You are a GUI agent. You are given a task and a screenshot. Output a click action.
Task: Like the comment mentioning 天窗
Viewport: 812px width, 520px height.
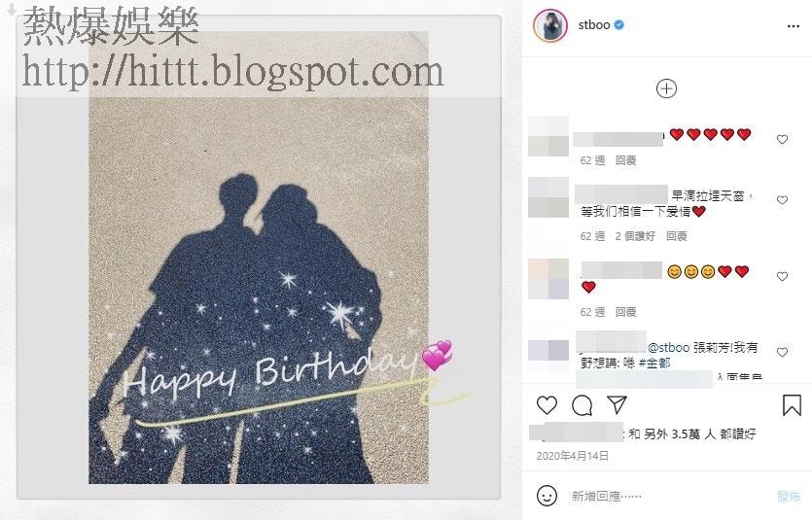coord(783,200)
